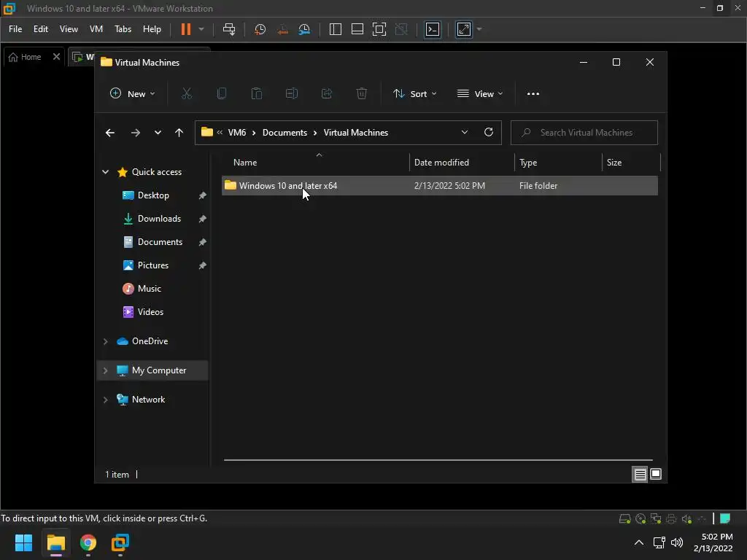Switch to details view icon in status bar
The width and height of the screenshot is (747, 560).
(640, 474)
